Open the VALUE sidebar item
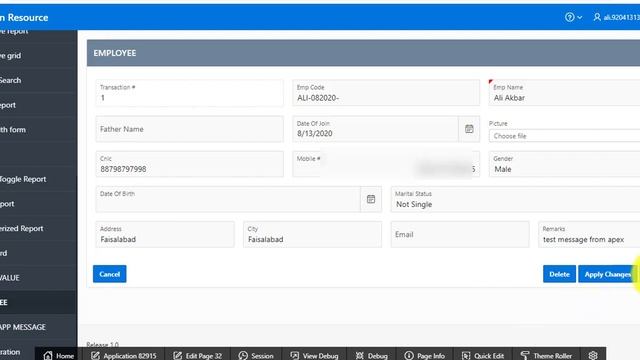The image size is (640, 360). 38,278
